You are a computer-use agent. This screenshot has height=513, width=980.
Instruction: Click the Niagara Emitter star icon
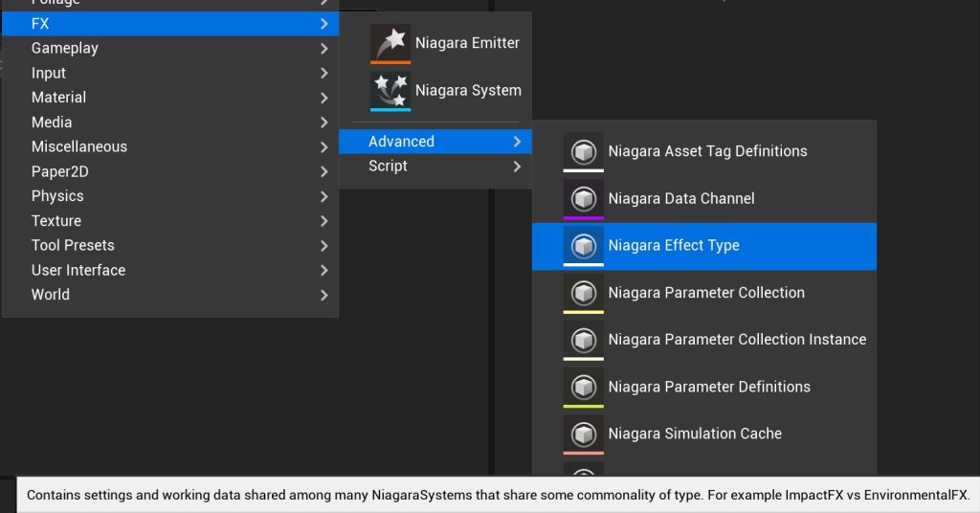[x=390, y=43]
